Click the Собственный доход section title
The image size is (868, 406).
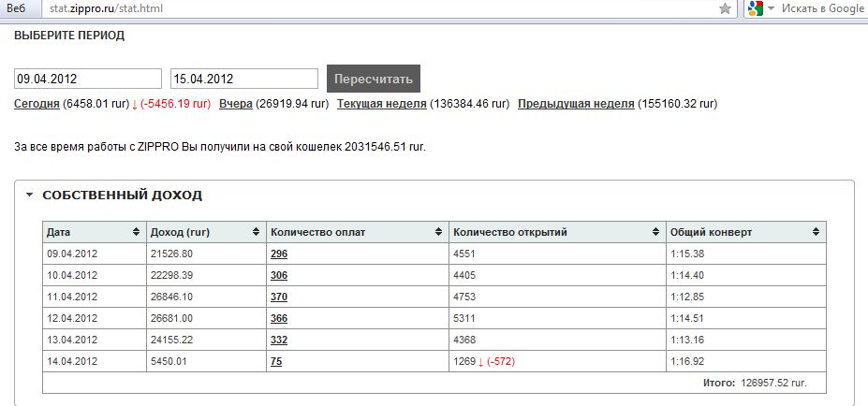pos(123,196)
